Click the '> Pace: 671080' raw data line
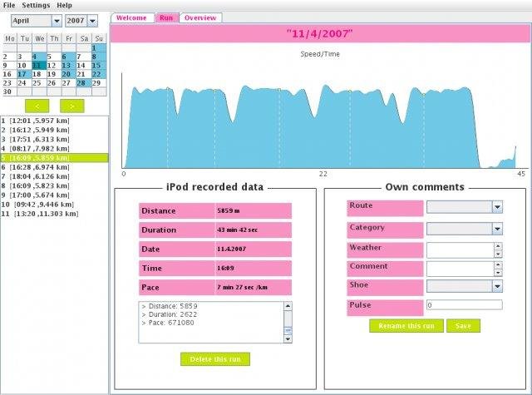The image size is (532, 395). coord(168,323)
